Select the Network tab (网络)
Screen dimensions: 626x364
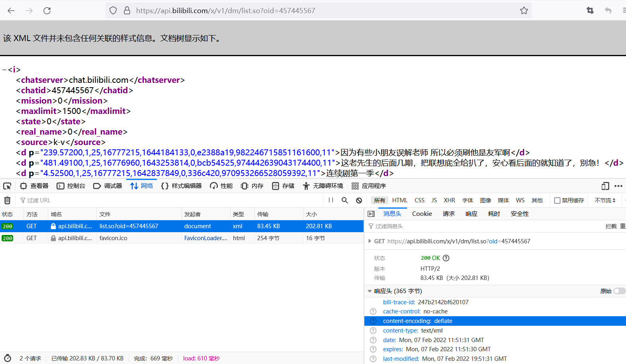(x=141, y=186)
